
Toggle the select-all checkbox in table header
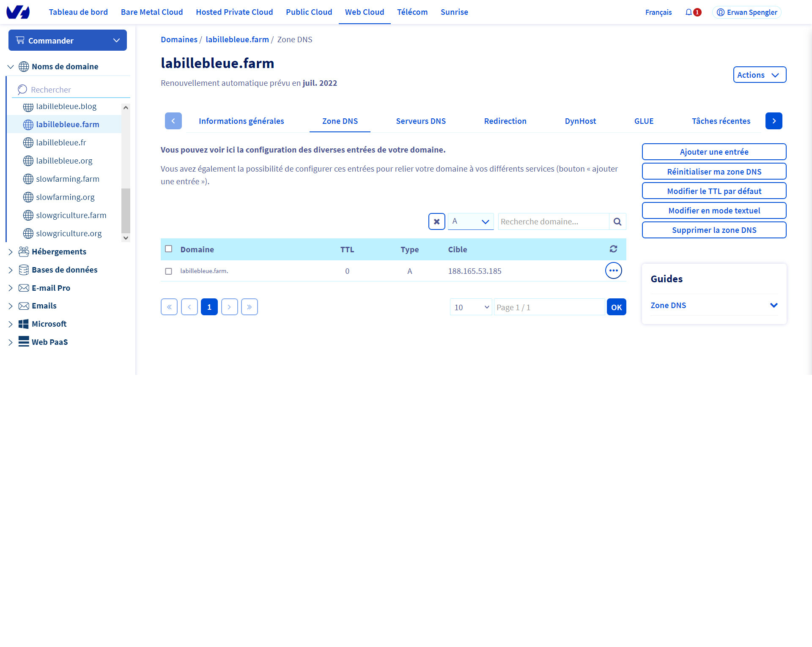169,249
